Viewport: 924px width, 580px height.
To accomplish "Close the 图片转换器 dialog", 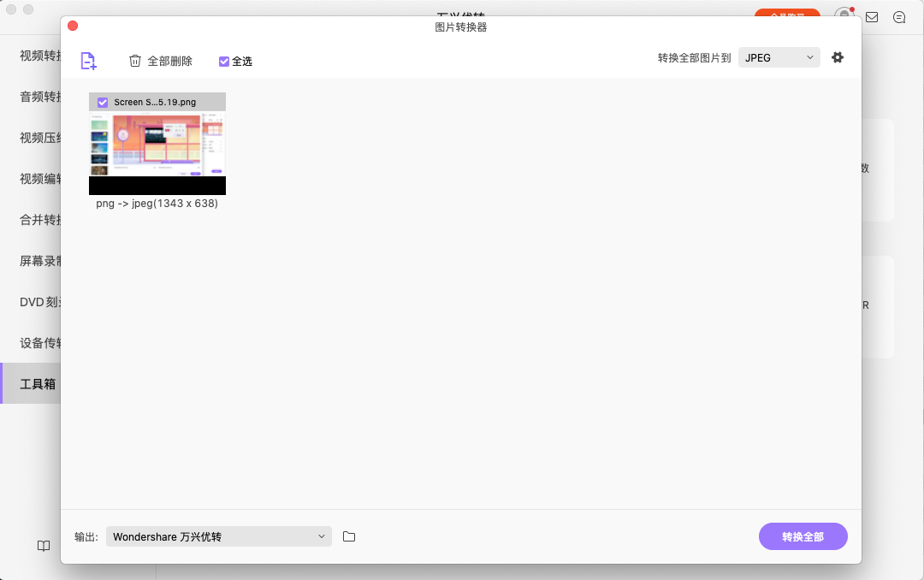I will (73, 26).
